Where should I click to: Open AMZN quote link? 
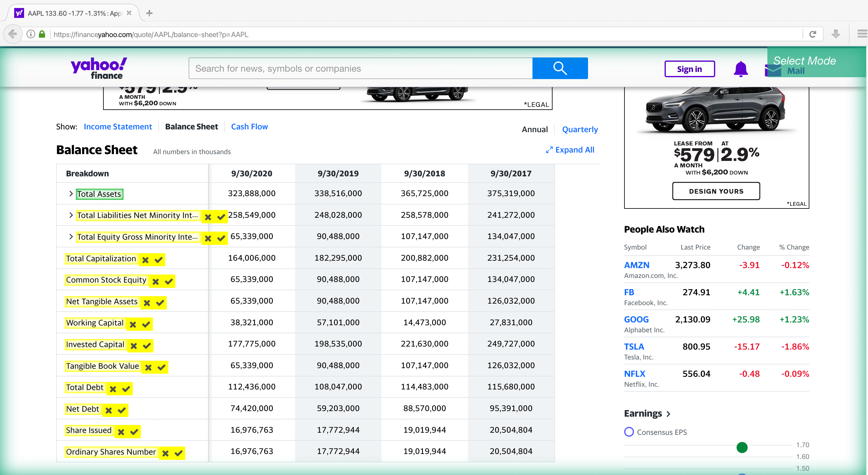(636, 265)
